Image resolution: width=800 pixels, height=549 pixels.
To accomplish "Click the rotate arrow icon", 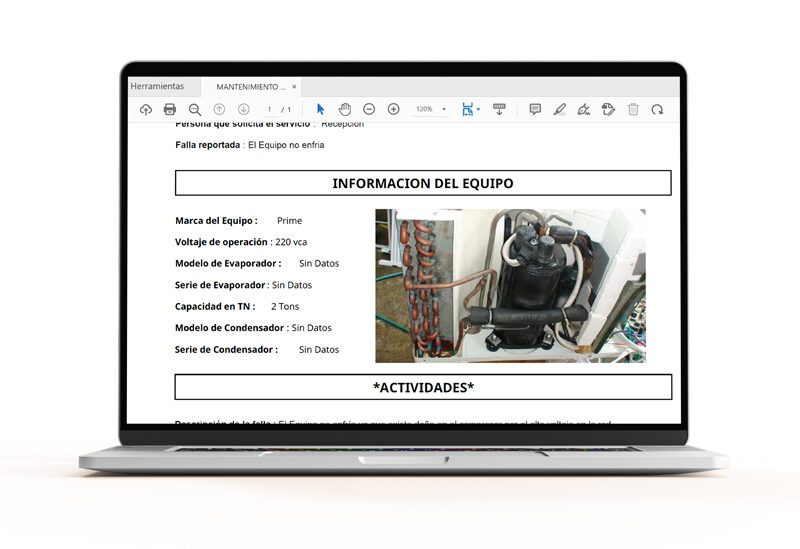I will pyautogui.click(x=657, y=109).
